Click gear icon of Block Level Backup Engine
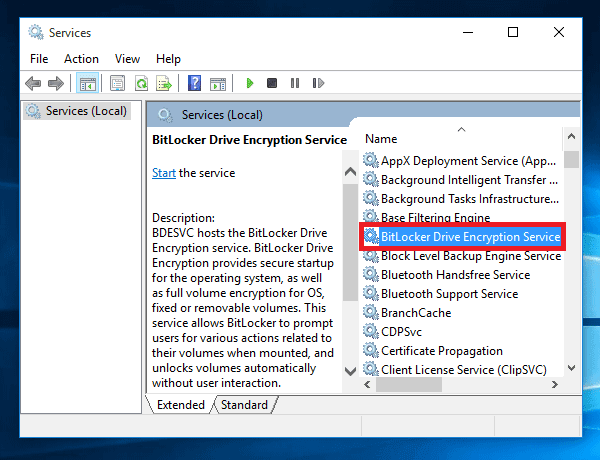The width and height of the screenshot is (600, 460). tap(370, 255)
